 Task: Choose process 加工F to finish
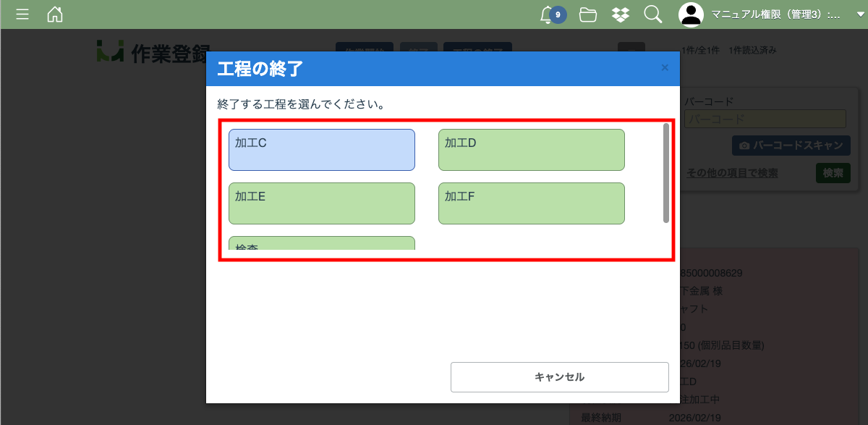coord(532,203)
